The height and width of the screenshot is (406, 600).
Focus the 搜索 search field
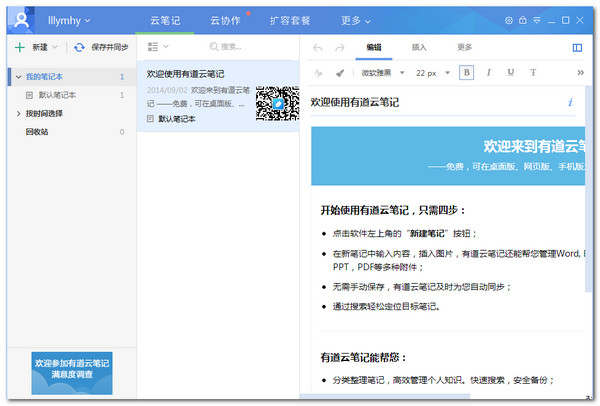coord(231,47)
